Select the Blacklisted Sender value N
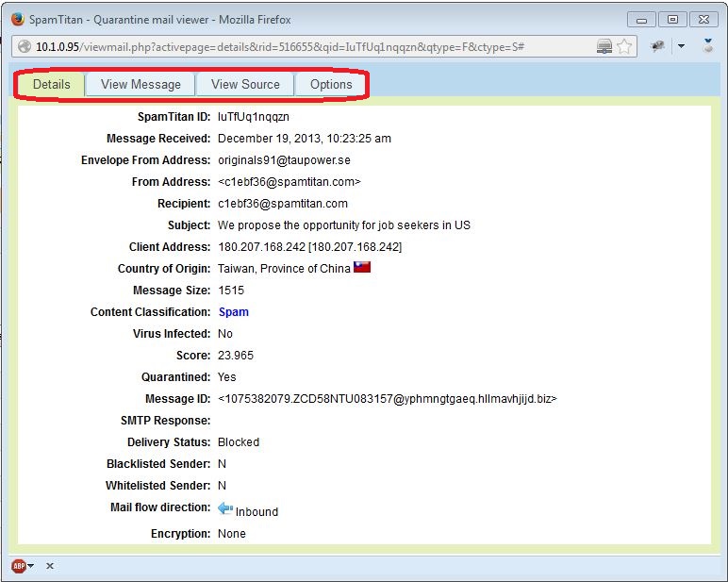 click(x=222, y=464)
